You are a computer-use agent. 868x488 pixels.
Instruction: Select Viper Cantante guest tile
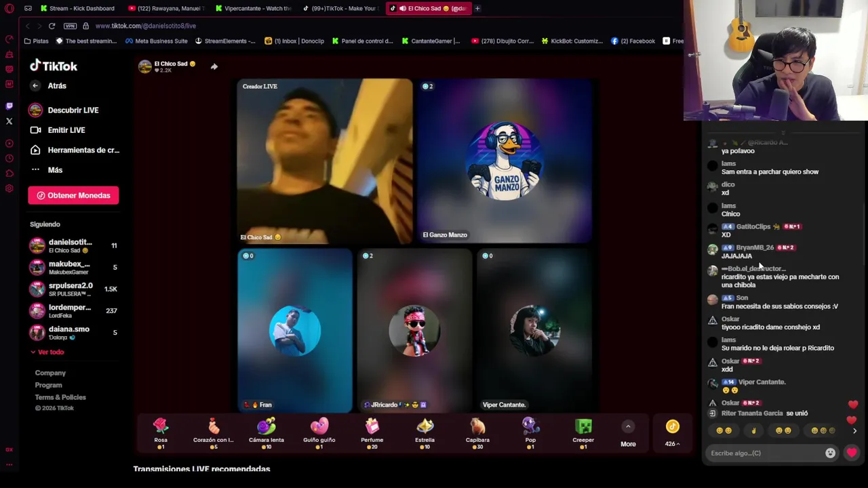[x=535, y=330]
